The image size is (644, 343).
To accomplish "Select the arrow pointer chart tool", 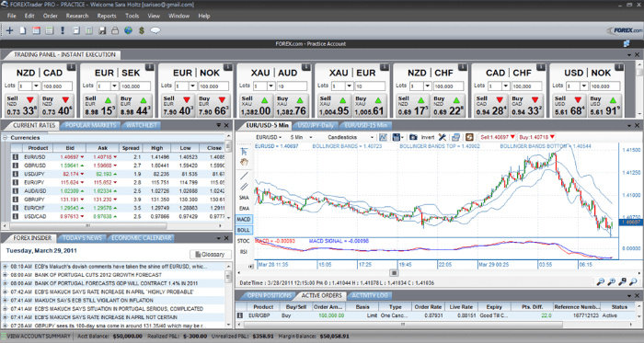I will click(244, 152).
